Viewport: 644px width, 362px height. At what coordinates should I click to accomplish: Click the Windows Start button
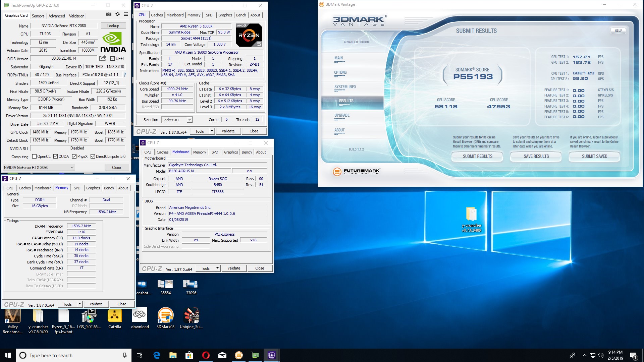pos(8,355)
